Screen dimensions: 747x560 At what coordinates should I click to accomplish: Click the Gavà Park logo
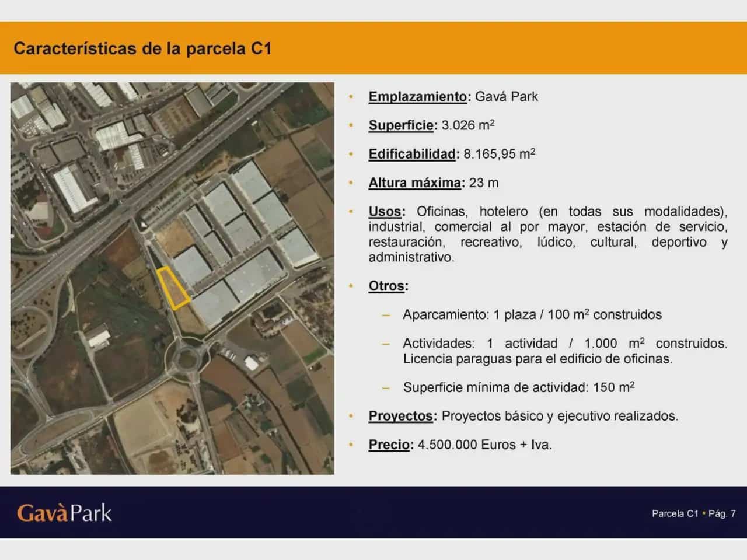point(64,513)
